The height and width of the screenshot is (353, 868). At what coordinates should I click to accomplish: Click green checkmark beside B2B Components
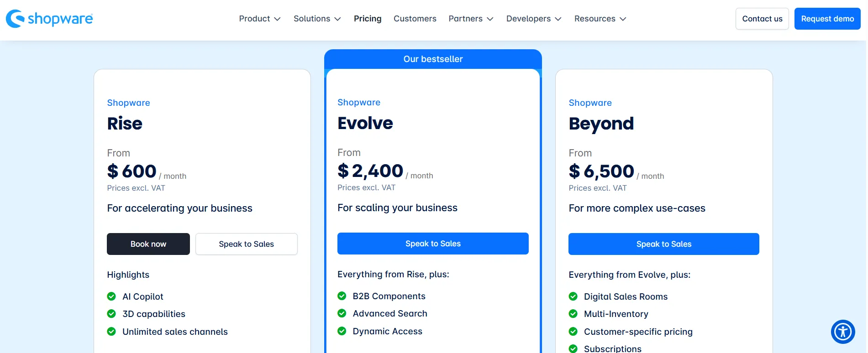tap(342, 296)
